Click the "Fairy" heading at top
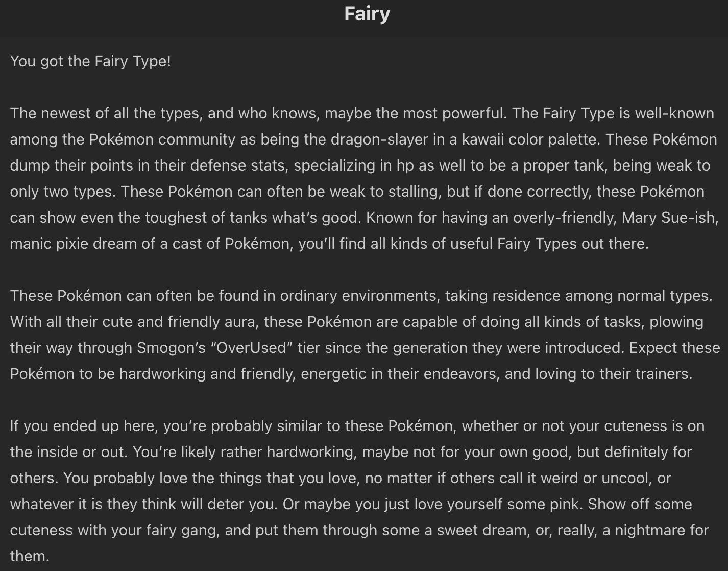 tap(367, 14)
